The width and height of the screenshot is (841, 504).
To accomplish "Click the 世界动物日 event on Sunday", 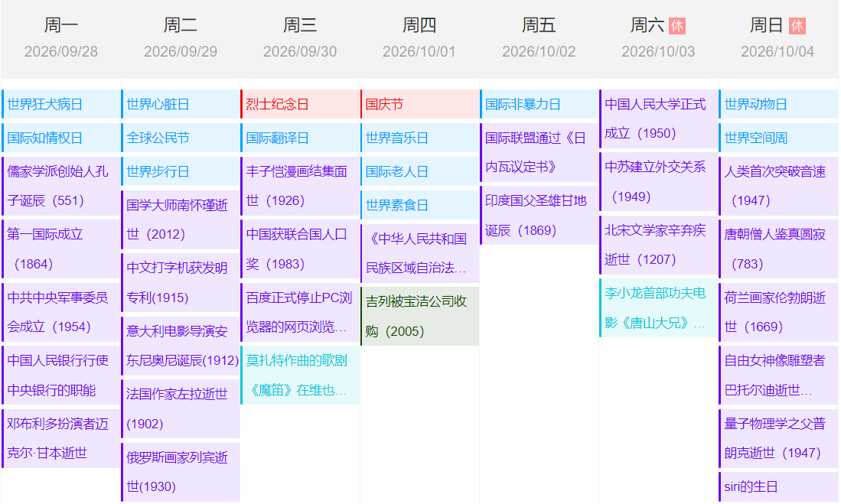I will click(x=778, y=104).
